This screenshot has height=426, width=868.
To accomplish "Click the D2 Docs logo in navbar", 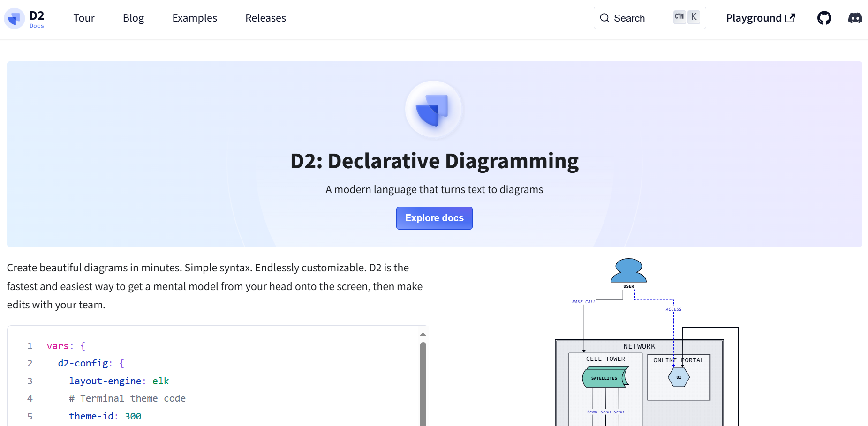I will pyautogui.click(x=24, y=19).
